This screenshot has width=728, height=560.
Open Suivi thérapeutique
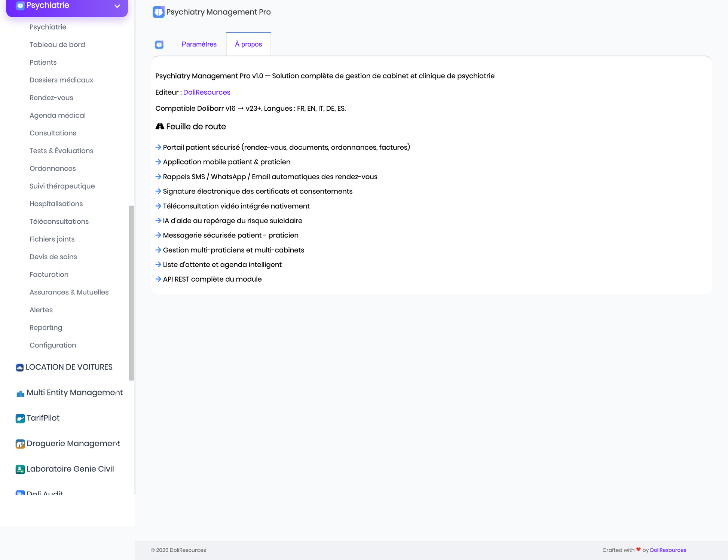coord(62,186)
